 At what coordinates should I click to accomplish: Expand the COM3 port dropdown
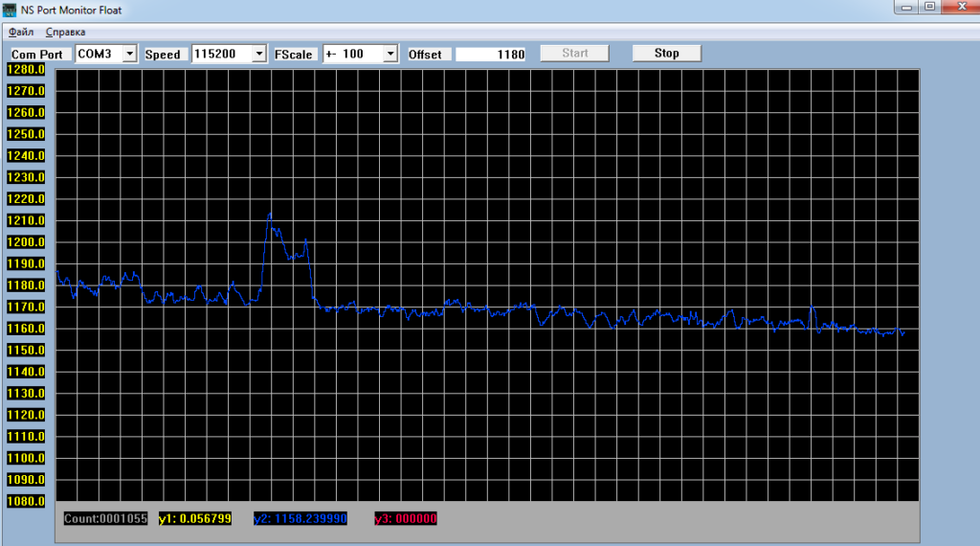pos(130,54)
